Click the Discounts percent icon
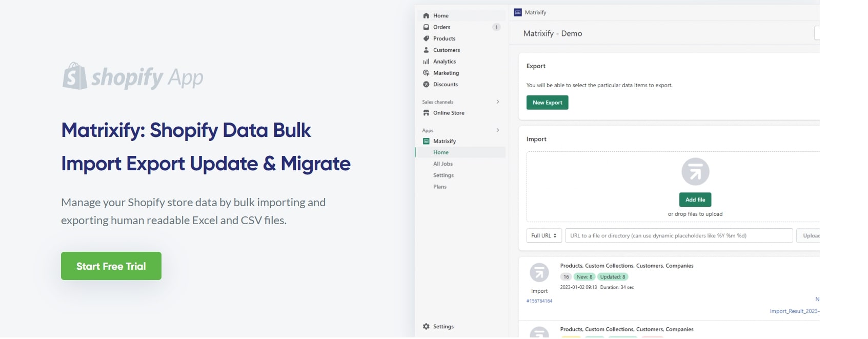This screenshot has height=339, width=868. click(x=426, y=84)
